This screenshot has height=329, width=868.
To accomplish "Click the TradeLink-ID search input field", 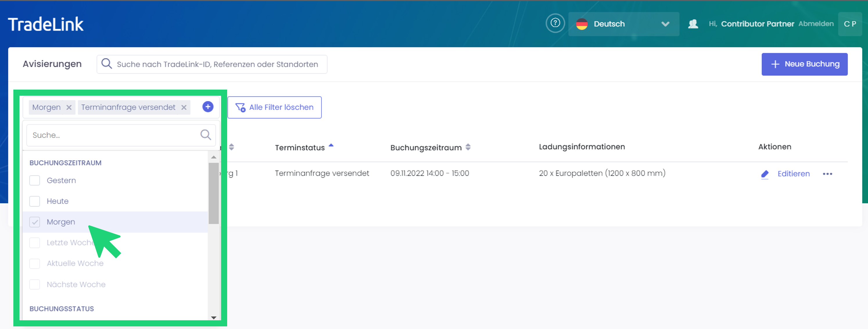I will pos(217,64).
